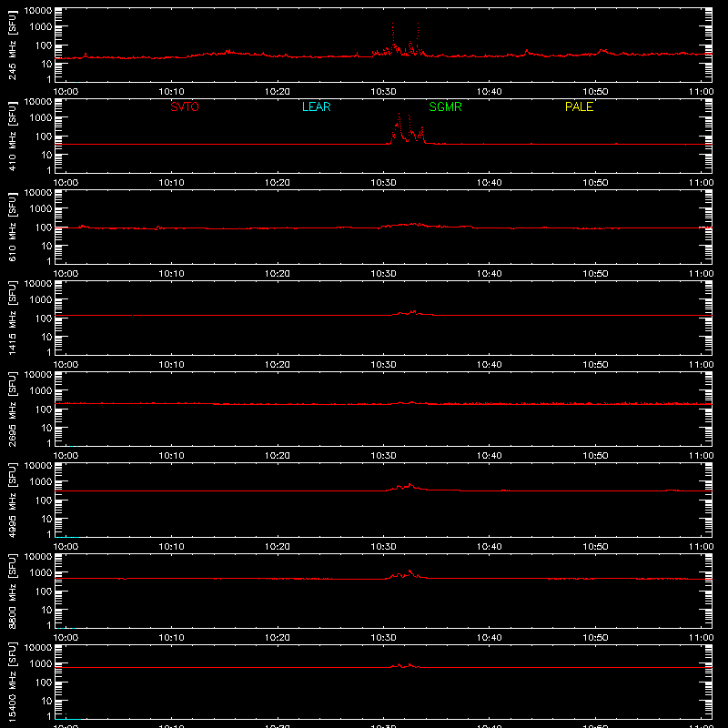Click the yellow PALE station label
This screenshot has height=728, width=728.
579,106
